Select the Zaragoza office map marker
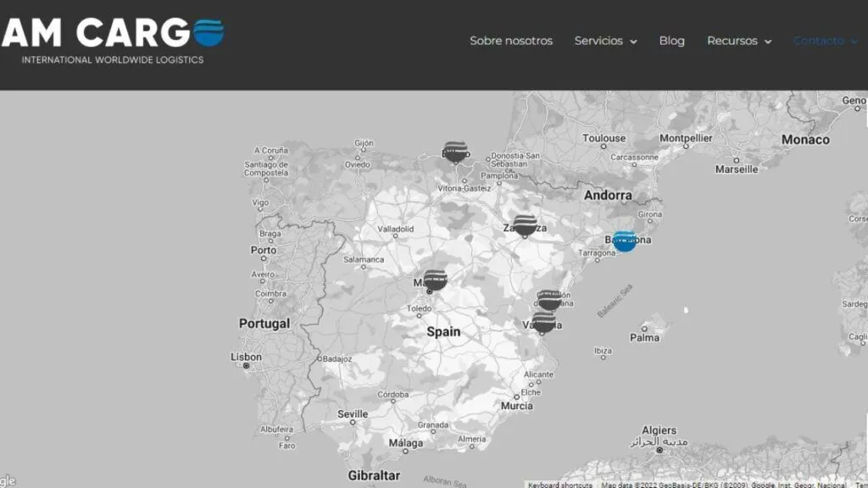This screenshot has height=488, width=868. pyautogui.click(x=526, y=225)
